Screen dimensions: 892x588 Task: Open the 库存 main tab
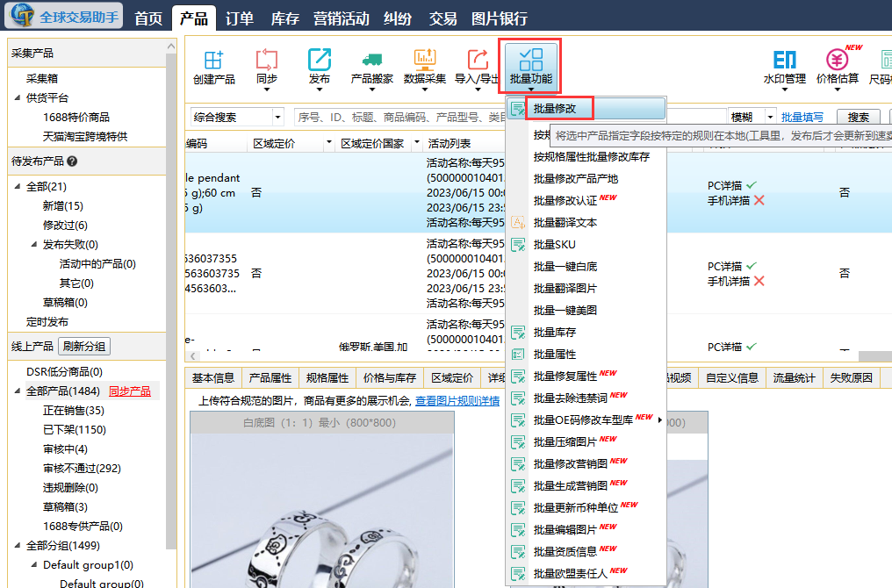(x=284, y=18)
